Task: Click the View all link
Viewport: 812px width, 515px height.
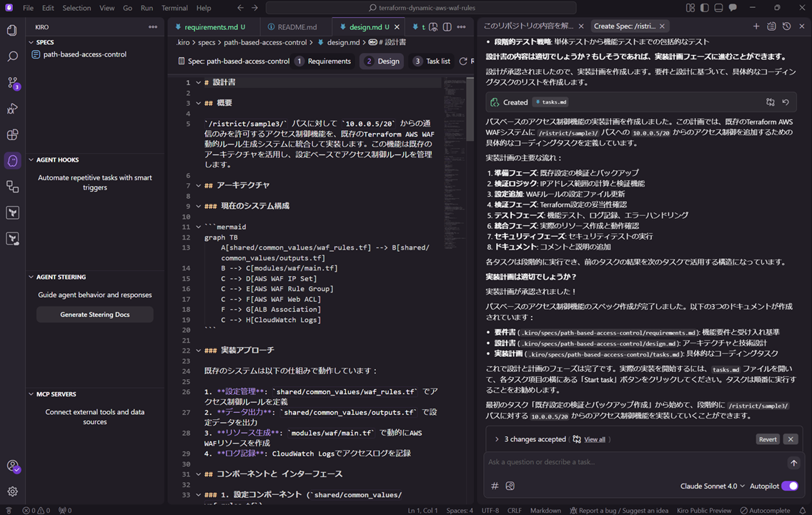Action: click(595, 439)
